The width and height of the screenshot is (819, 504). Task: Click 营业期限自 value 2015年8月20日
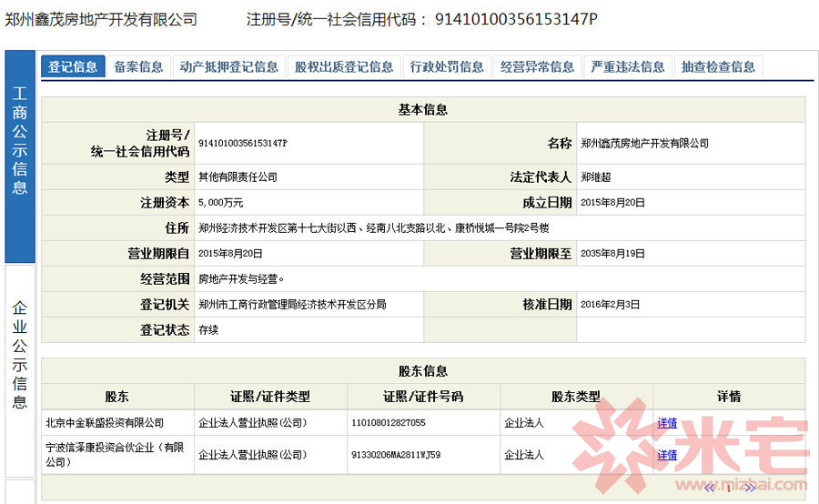click(x=230, y=254)
